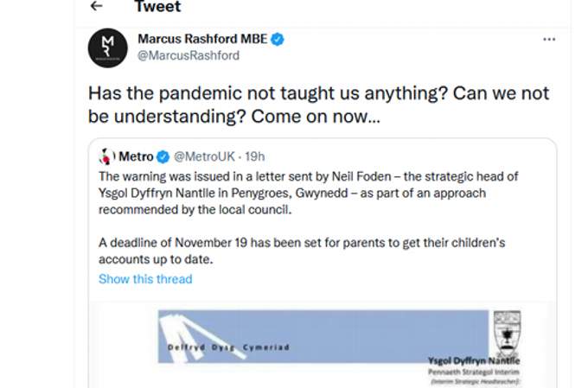Open the 19h timestamp of quoted tweet
Image resolution: width=588 pixels, height=388 pixels.
[255, 156]
